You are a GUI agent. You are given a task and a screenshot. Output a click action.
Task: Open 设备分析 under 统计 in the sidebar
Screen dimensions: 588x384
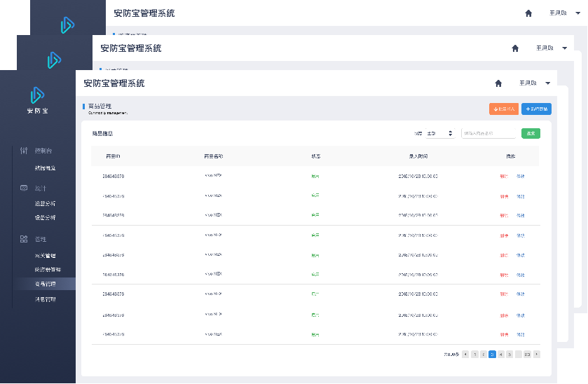click(45, 218)
